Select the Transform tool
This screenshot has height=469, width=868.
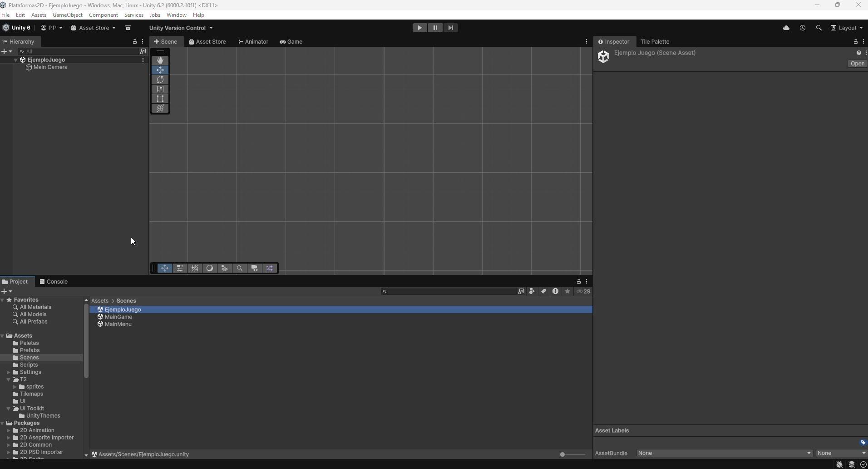(x=160, y=108)
